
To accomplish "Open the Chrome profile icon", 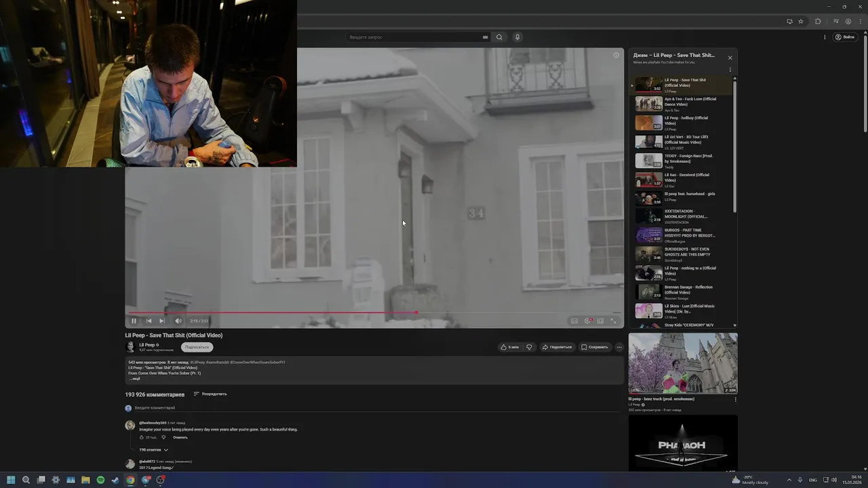I will coord(848,21).
